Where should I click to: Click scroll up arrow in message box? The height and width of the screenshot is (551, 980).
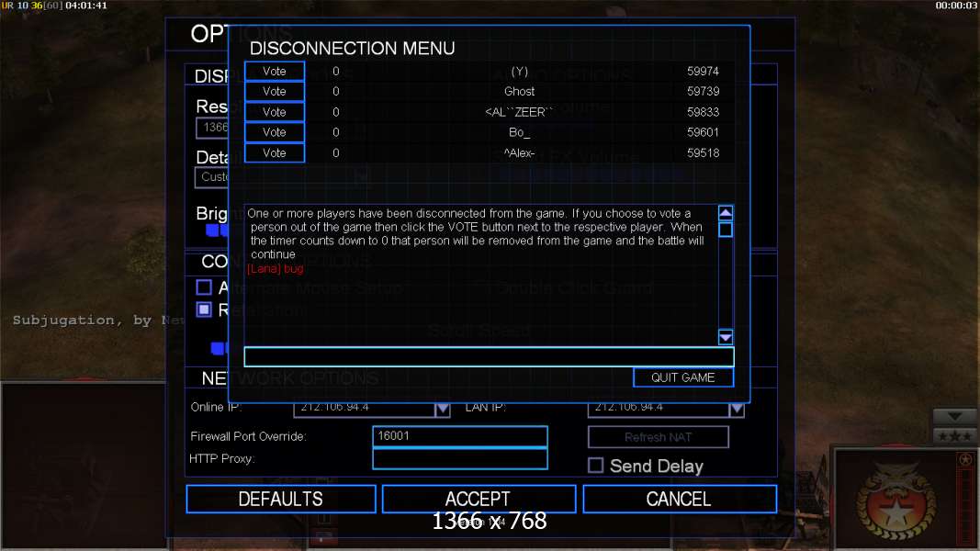pos(725,213)
